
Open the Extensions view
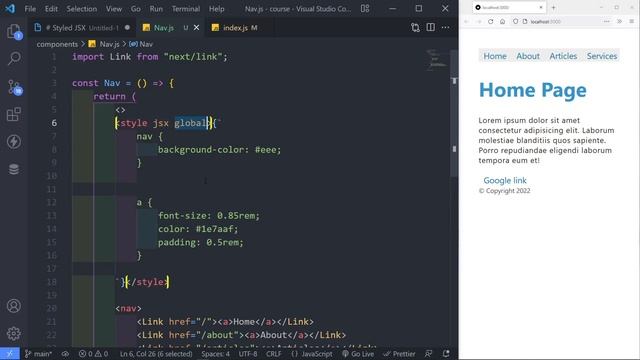pyautogui.click(x=14, y=114)
